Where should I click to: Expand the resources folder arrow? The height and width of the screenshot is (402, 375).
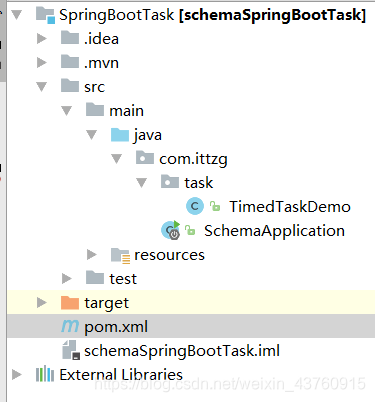click(x=92, y=255)
